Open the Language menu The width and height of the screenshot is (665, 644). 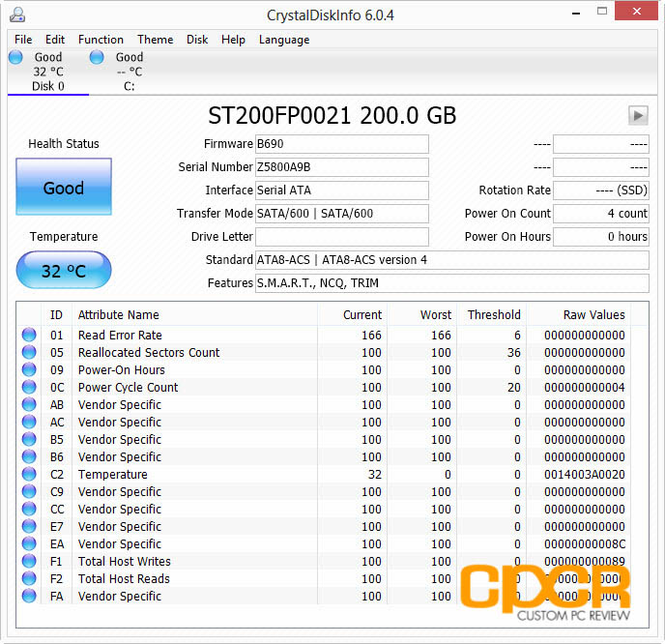[284, 40]
